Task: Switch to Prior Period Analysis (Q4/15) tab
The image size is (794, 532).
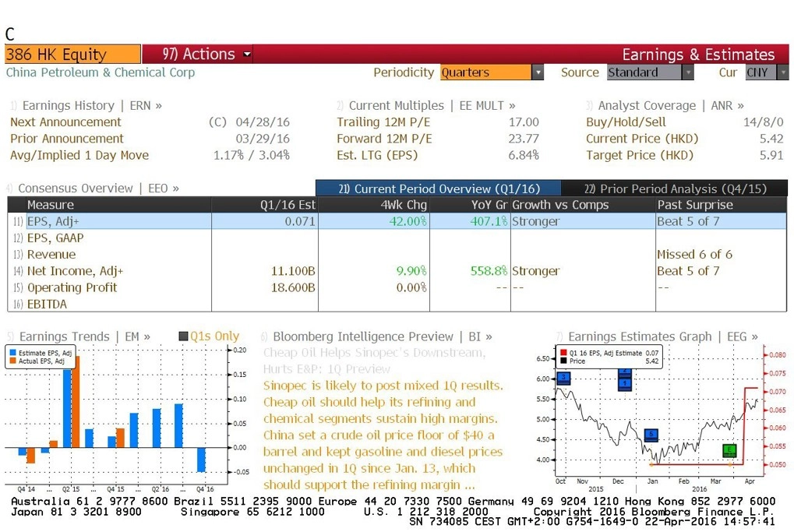Action: [x=675, y=188]
